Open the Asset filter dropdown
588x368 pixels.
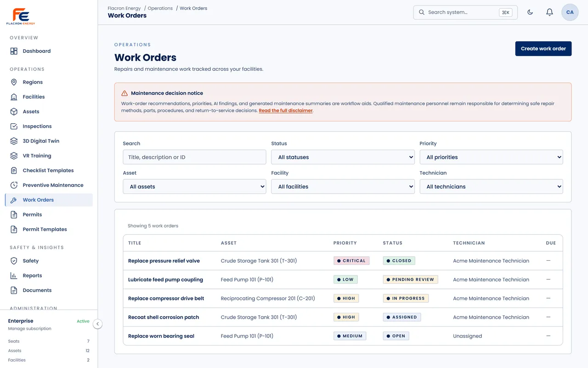194,187
